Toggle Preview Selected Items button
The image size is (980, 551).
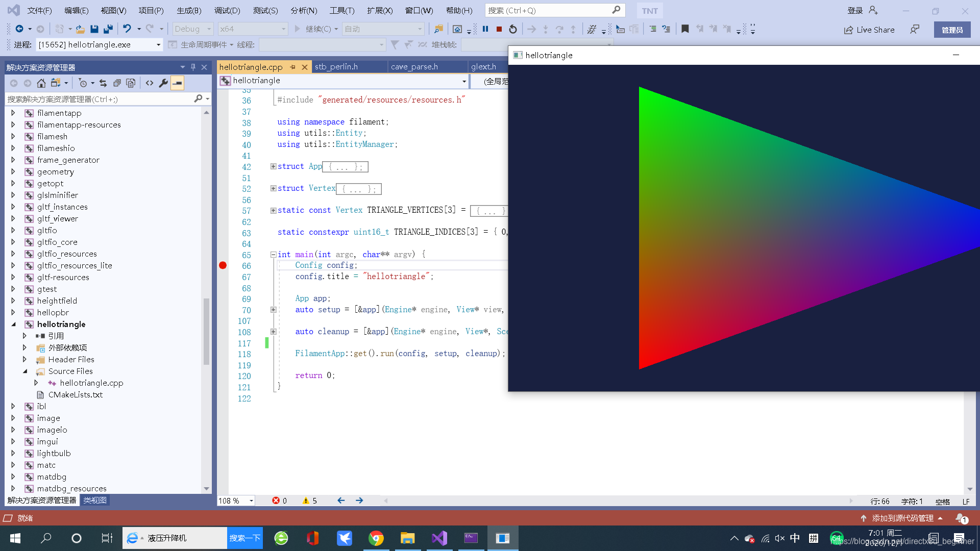coord(177,83)
